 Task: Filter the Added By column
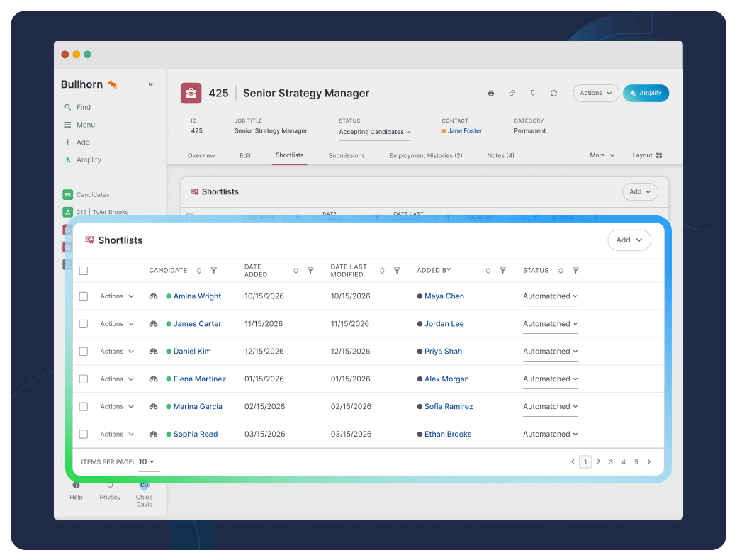coord(503,271)
